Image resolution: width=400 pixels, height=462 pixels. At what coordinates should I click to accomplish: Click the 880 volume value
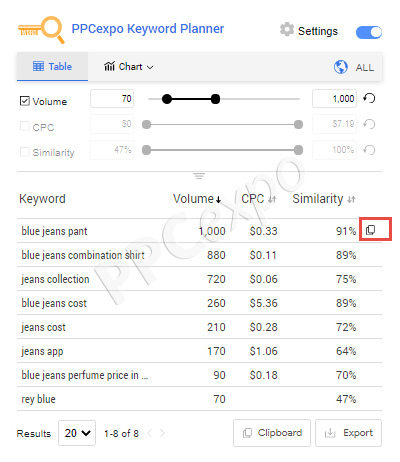coord(216,255)
